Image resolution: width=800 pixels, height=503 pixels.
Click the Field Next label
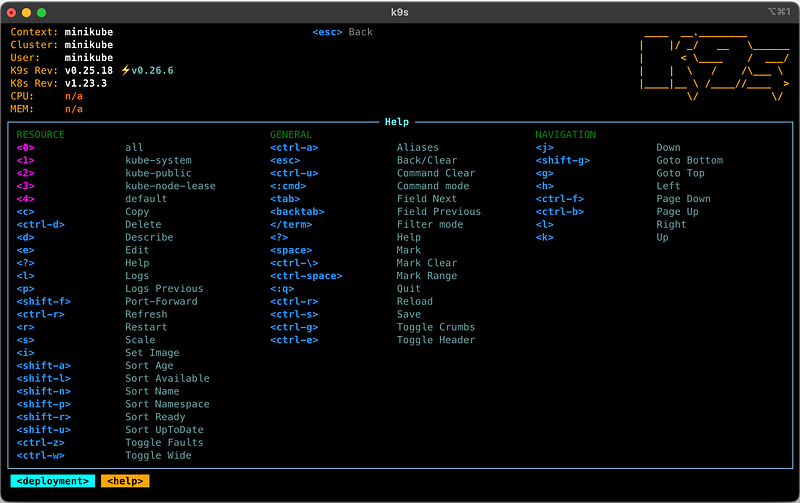(427, 198)
